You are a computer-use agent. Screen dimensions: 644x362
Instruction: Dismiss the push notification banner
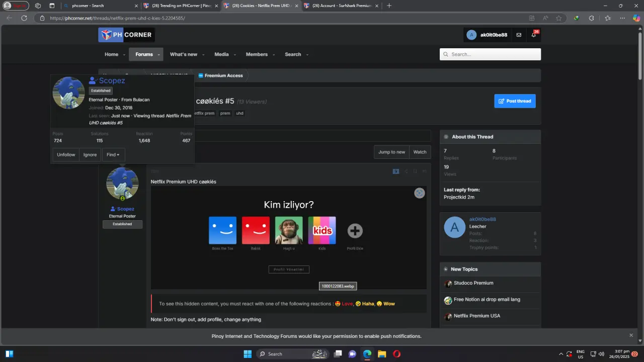(631, 335)
